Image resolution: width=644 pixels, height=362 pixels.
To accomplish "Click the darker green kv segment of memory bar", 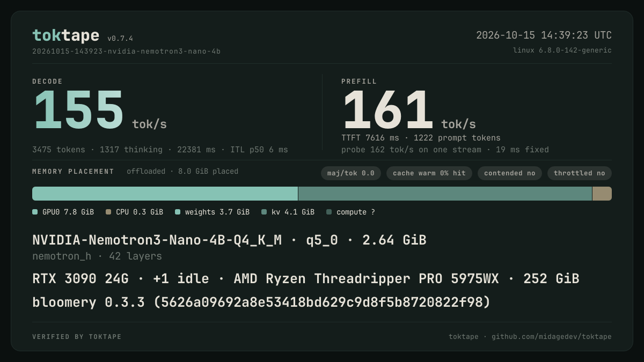I will click(x=445, y=194).
